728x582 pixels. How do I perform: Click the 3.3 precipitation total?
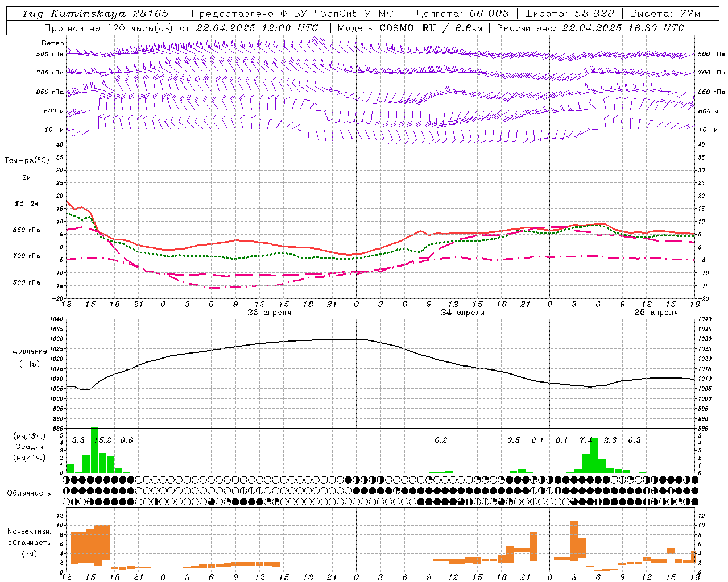pos(78,440)
